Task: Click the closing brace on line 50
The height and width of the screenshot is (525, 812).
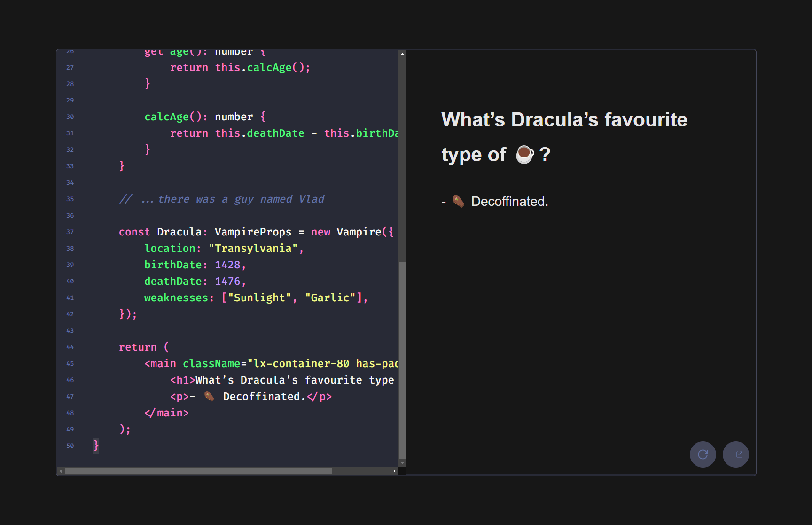Action: [95, 445]
